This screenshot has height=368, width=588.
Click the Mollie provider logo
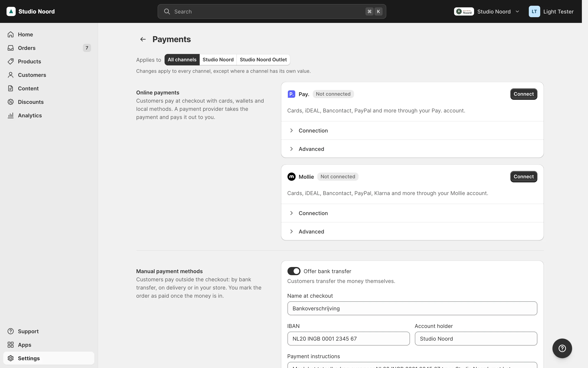click(291, 176)
